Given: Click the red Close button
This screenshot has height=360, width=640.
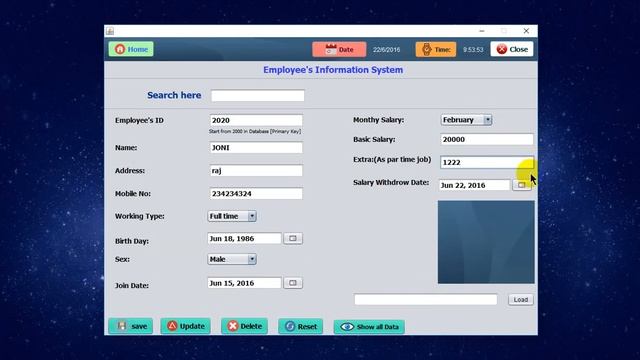Looking at the screenshot, I should (512, 49).
